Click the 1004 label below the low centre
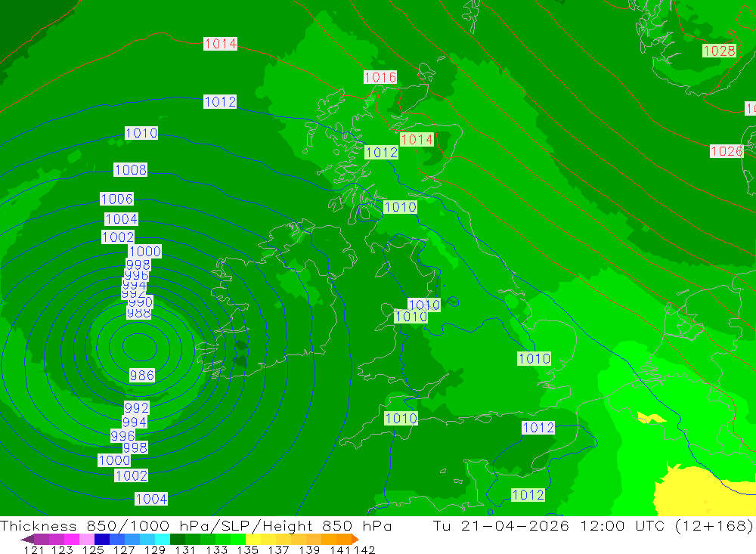 click(151, 499)
